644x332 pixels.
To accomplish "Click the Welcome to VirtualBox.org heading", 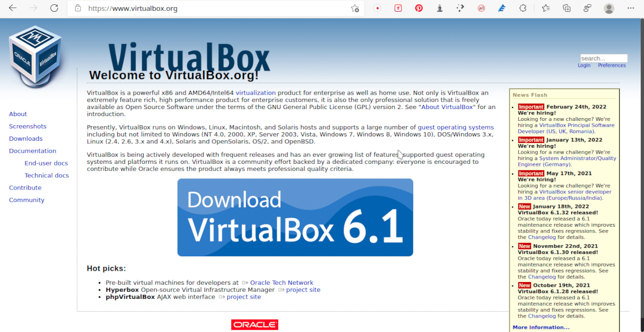I will coord(174,75).
